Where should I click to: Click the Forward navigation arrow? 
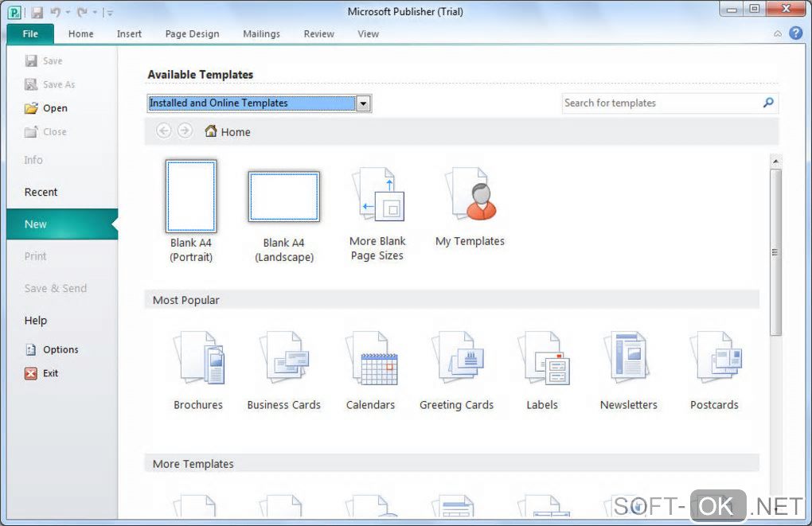185,131
